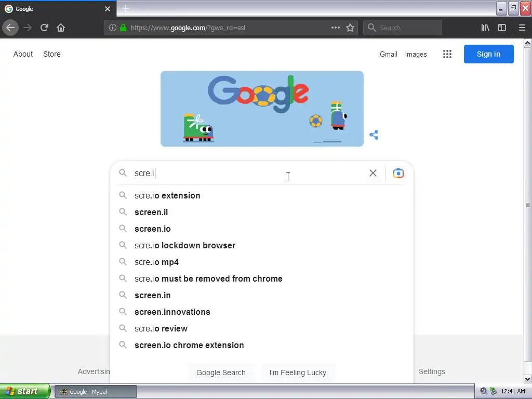
Task: Choose suggestion screen.io chrome extension
Action: coord(262,345)
